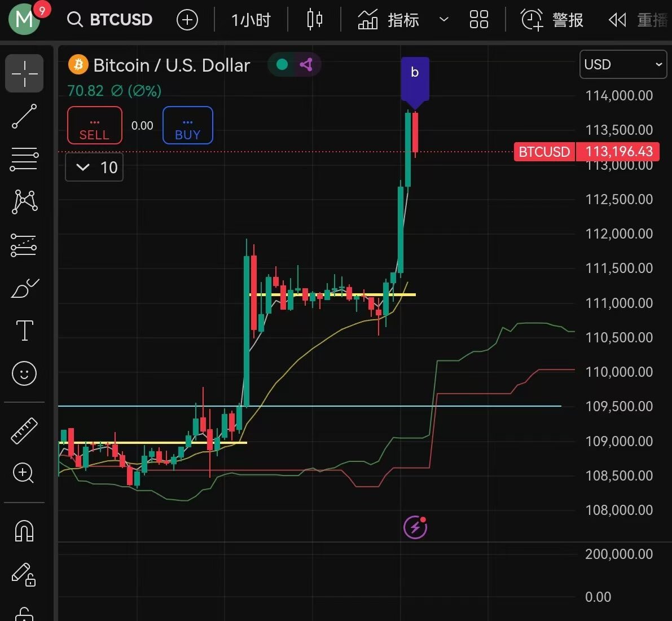
Task: Add symbol with plus circle icon
Action: [187, 20]
